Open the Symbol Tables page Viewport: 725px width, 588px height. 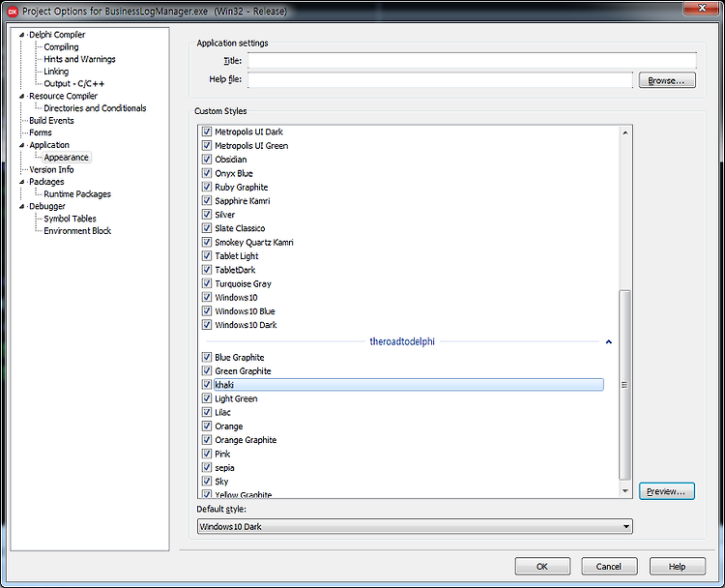tap(70, 219)
